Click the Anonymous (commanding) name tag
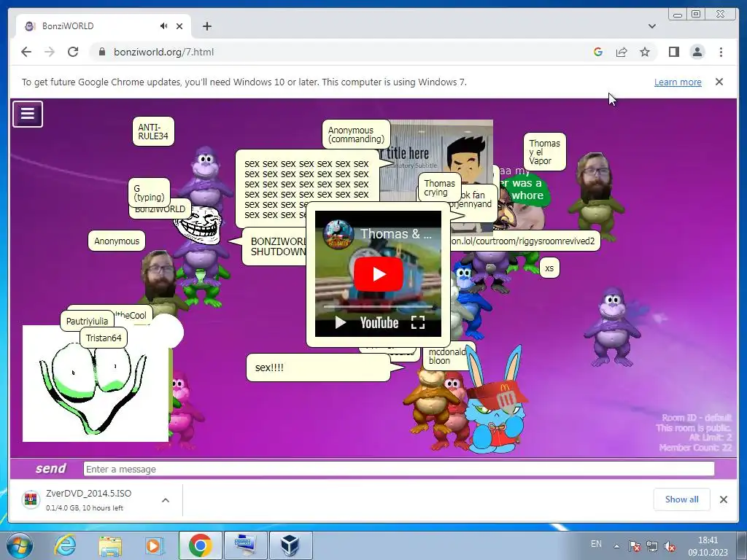Image resolution: width=747 pixels, height=560 pixels. tap(356, 134)
